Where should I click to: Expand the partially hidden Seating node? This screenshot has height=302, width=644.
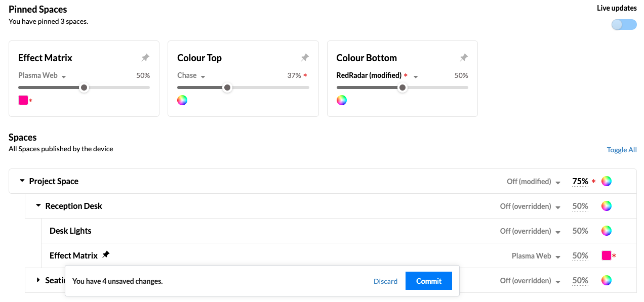pos(38,280)
